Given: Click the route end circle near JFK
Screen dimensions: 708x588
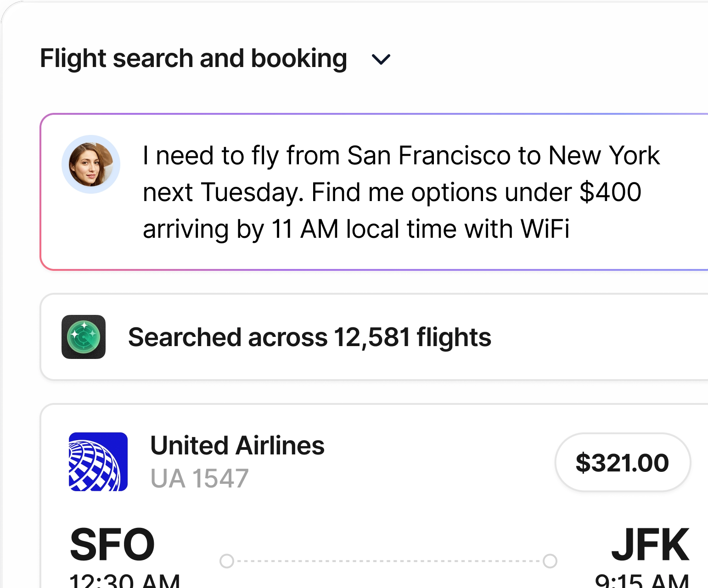Looking at the screenshot, I should pos(550,561).
